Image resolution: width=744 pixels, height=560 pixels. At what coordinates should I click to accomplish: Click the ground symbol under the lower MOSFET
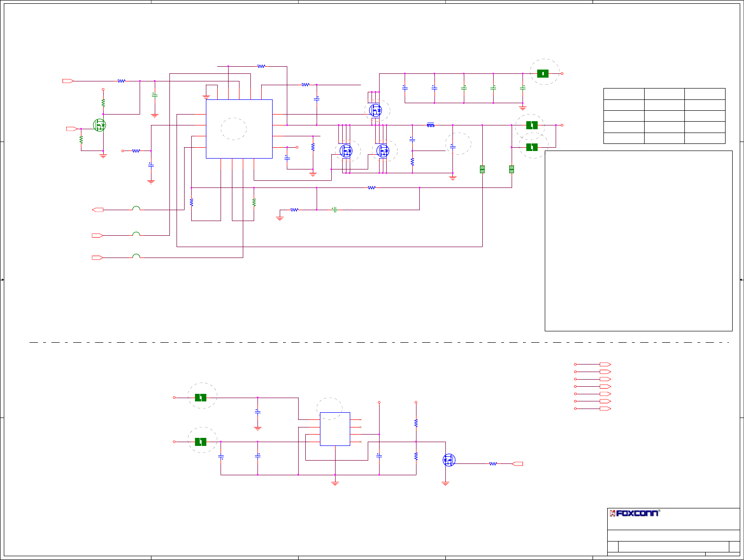[445, 483]
